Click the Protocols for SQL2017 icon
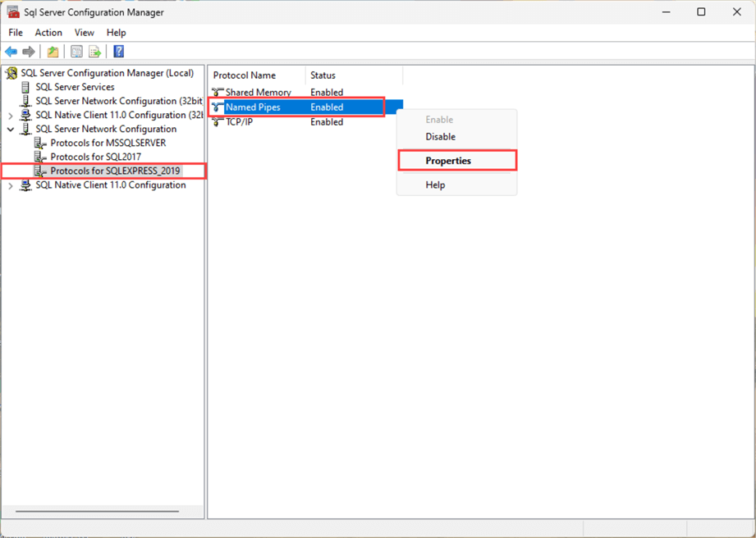 [40, 157]
